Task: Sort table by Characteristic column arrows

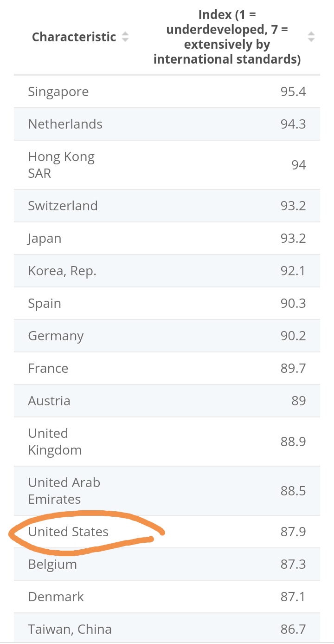Action: point(125,37)
